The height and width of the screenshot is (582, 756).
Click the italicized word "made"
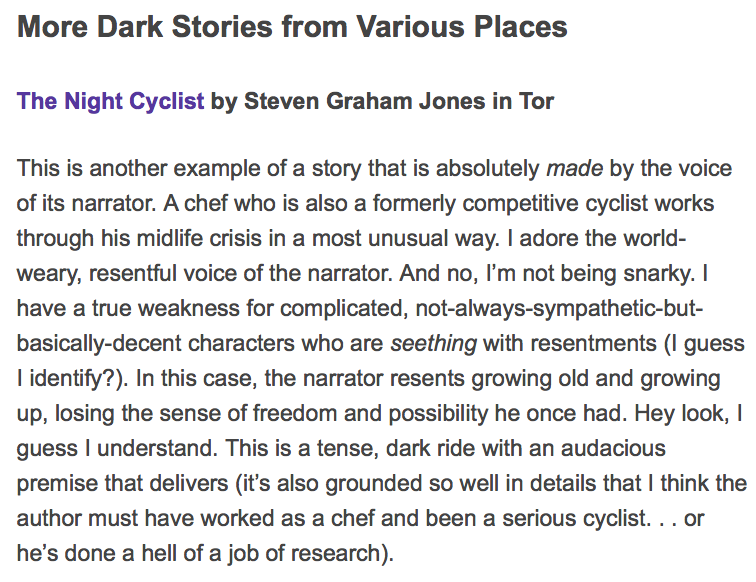570,168
